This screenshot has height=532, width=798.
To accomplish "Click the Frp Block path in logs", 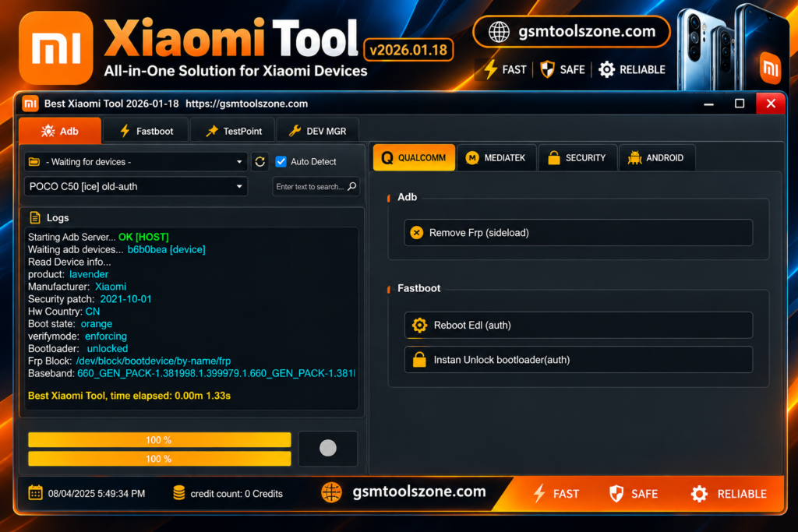I will pos(154,361).
